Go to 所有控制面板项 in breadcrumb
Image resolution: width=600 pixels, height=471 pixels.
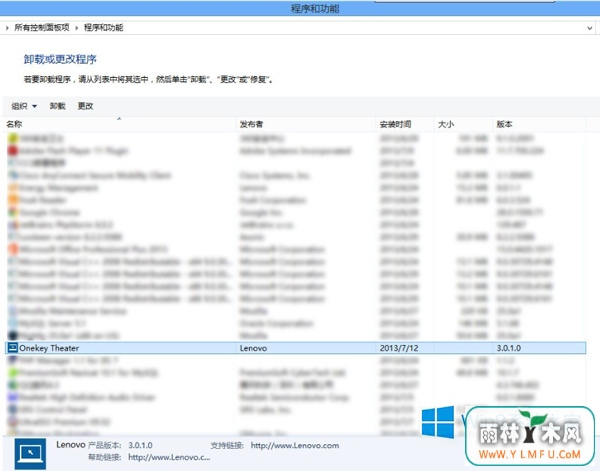42,28
